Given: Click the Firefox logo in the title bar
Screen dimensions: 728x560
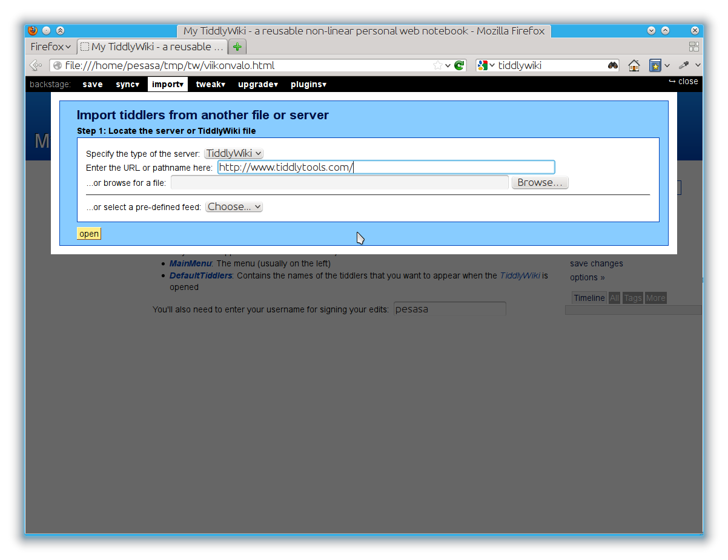Looking at the screenshot, I should click(33, 30).
